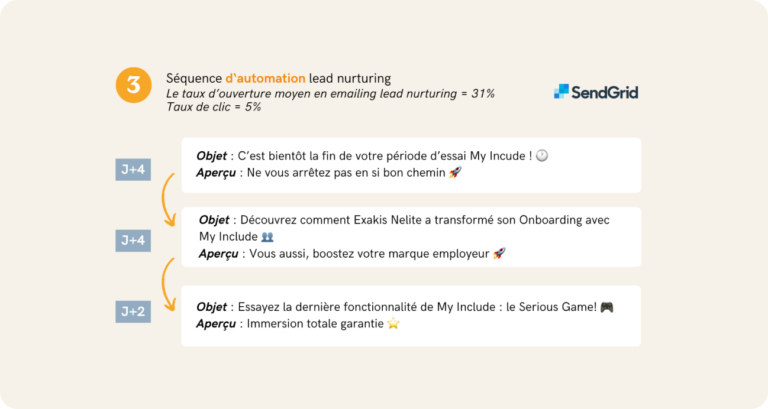Screen dimensions: 768x409
Task: Click the clock emoji after "My Incude !"
Action: [x=543, y=156]
